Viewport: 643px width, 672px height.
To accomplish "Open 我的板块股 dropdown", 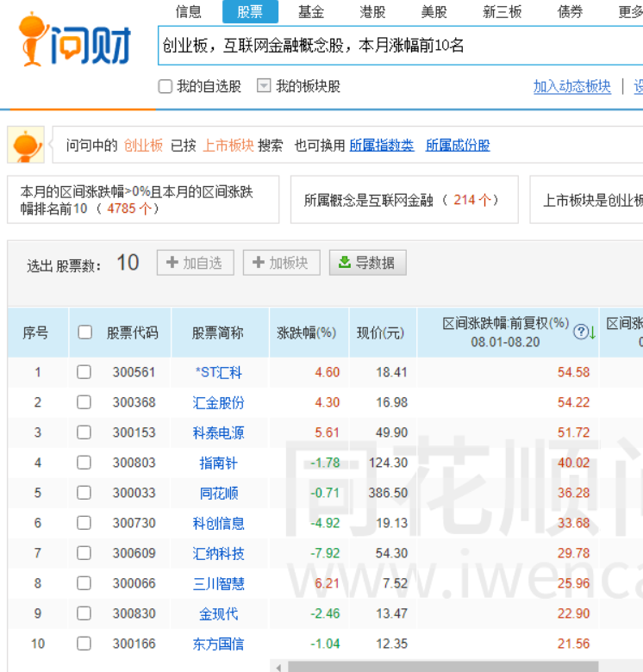I will [264, 85].
